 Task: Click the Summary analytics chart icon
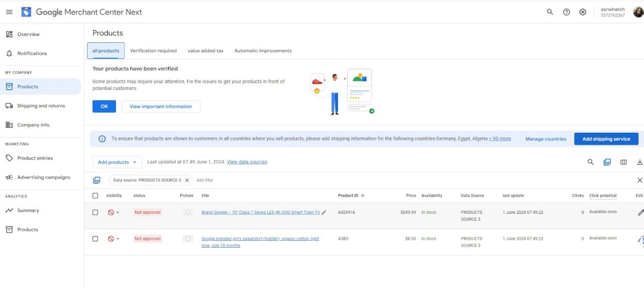coord(9,211)
